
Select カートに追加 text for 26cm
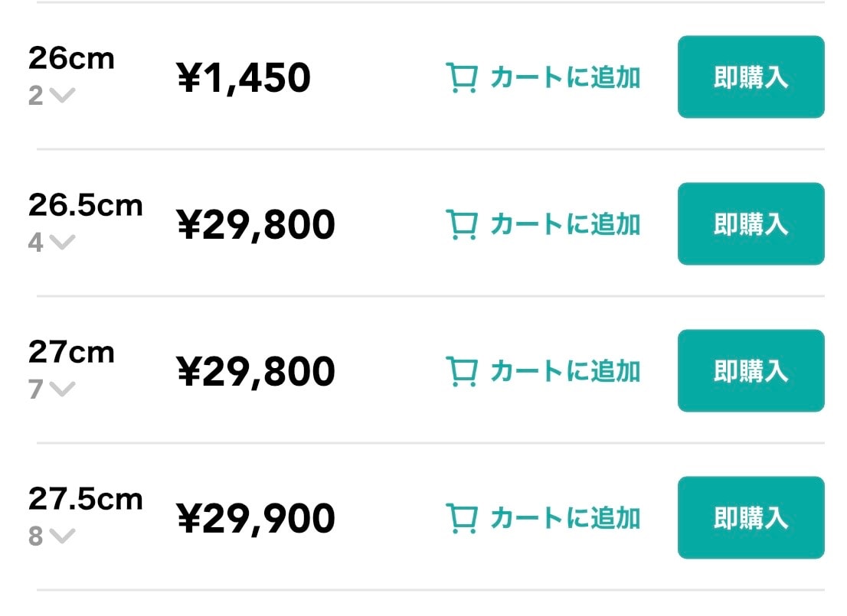pyautogui.click(x=565, y=78)
